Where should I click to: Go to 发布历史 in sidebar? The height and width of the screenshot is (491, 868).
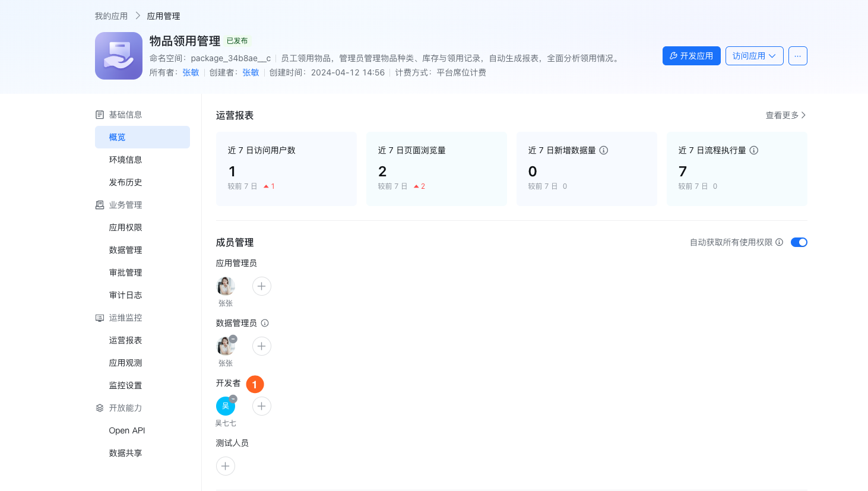click(125, 182)
